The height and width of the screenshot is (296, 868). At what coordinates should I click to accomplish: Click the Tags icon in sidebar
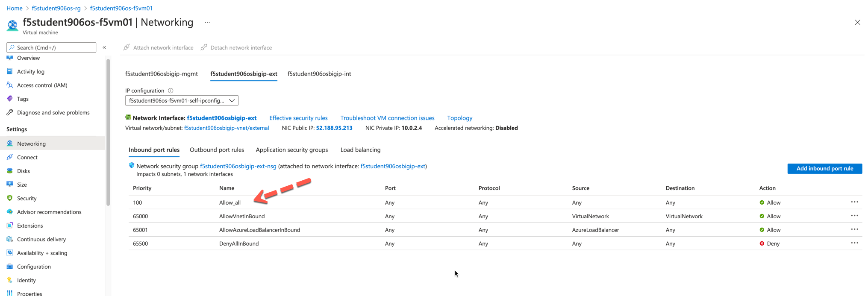click(10, 99)
